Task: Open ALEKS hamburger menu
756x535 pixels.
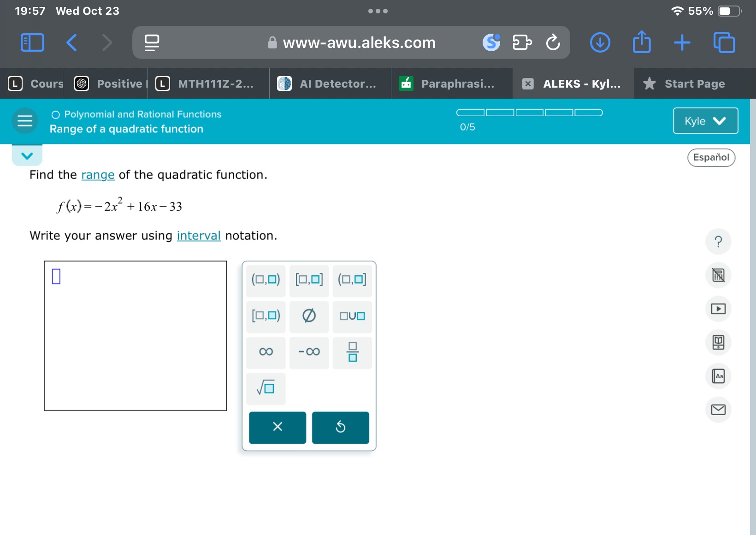Action: tap(25, 121)
